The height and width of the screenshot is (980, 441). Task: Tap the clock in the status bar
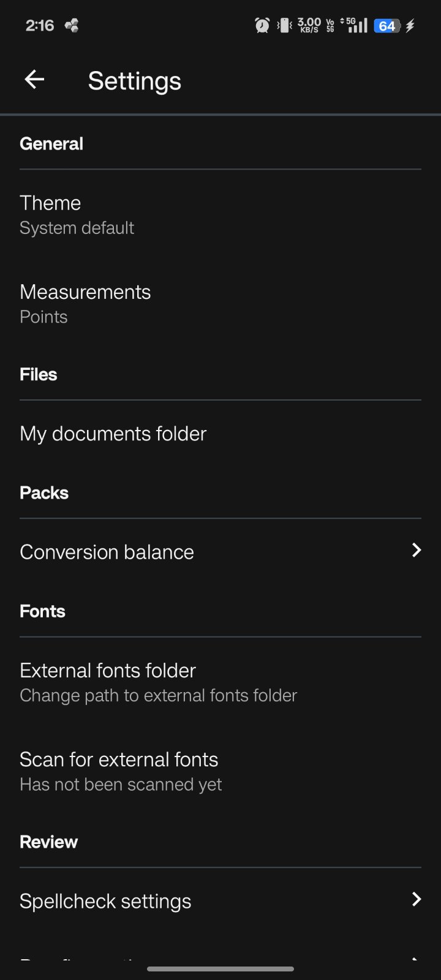tap(40, 26)
